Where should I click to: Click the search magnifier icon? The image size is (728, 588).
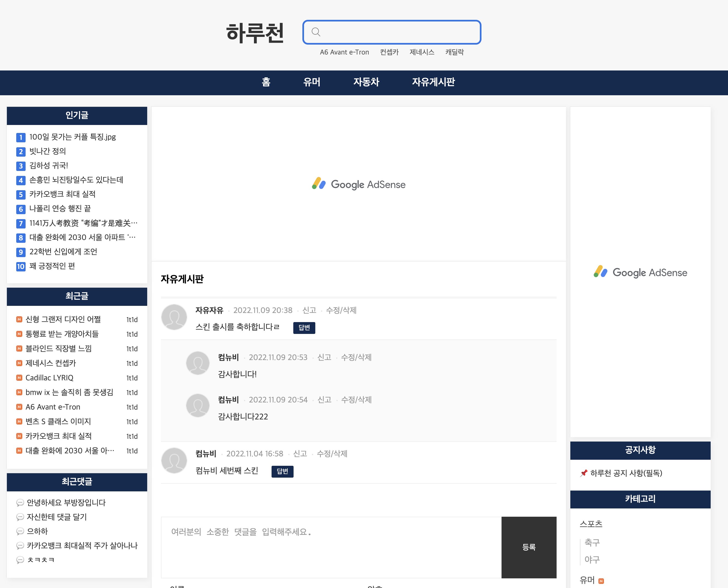tap(316, 32)
